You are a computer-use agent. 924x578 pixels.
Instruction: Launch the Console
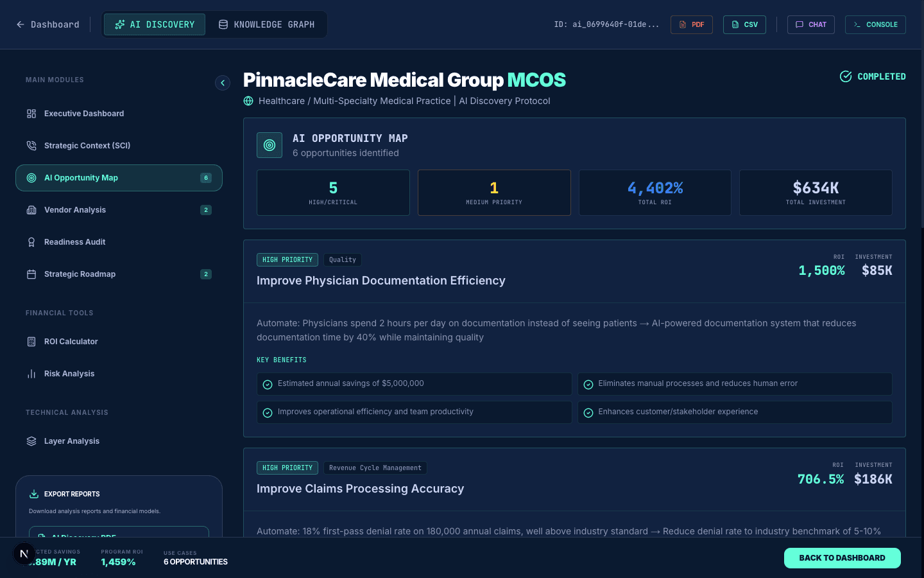point(875,24)
